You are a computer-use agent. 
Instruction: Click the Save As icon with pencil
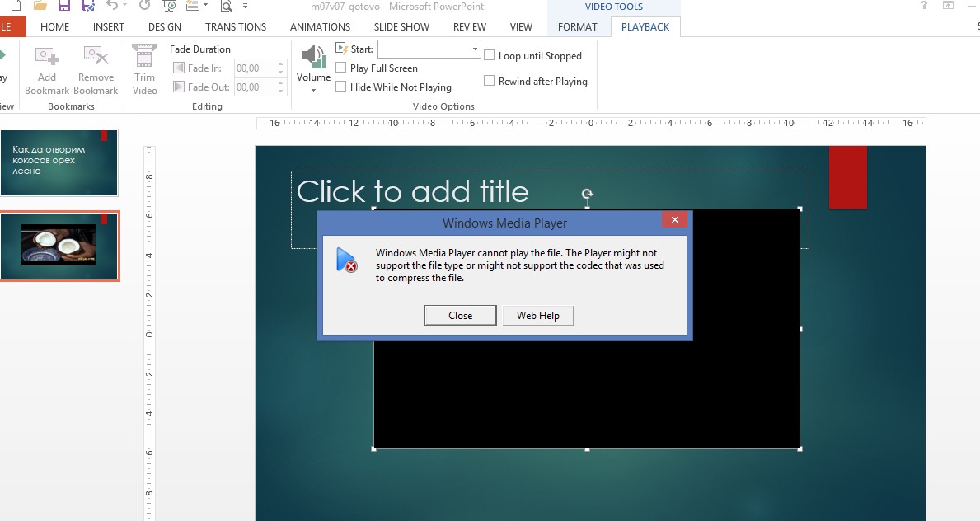click(x=88, y=6)
